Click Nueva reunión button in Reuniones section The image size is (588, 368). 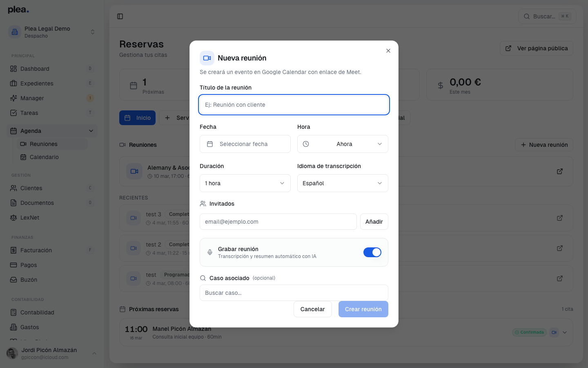click(x=544, y=145)
